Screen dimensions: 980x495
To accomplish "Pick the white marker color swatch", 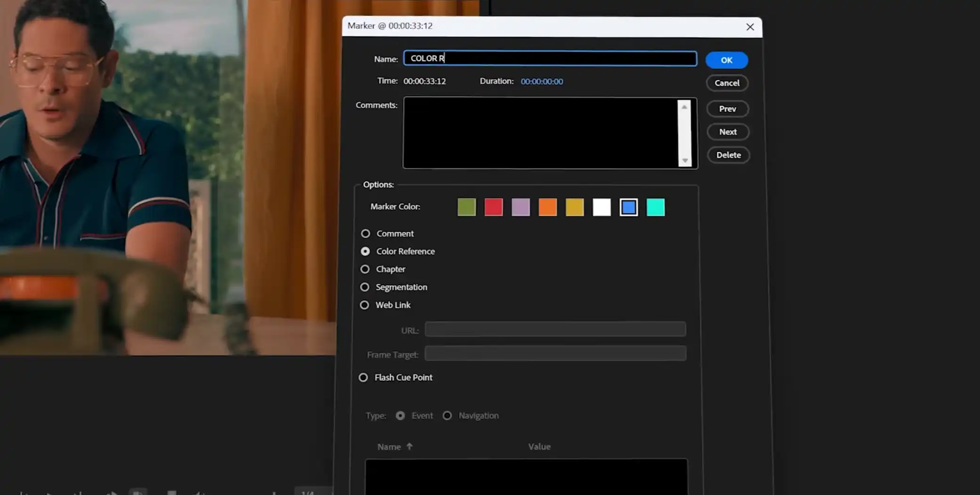I will click(601, 207).
